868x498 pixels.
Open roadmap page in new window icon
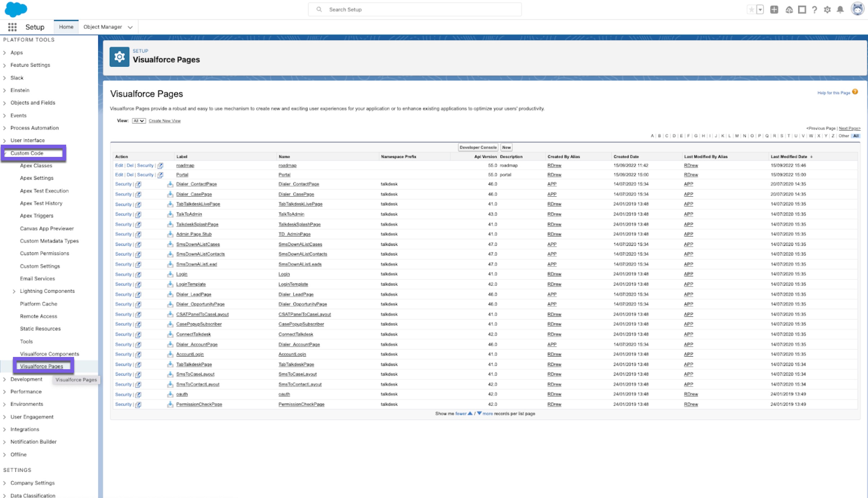pos(161,166)
